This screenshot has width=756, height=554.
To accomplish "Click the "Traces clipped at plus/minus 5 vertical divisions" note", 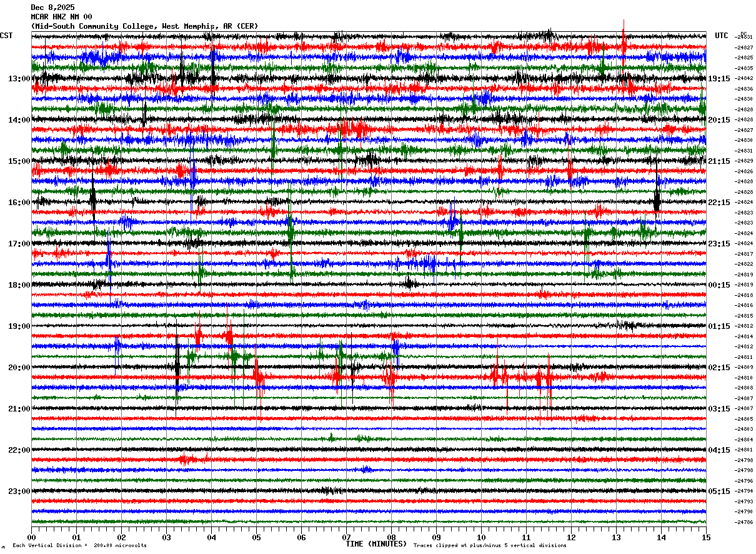I will tap(490, 546).
